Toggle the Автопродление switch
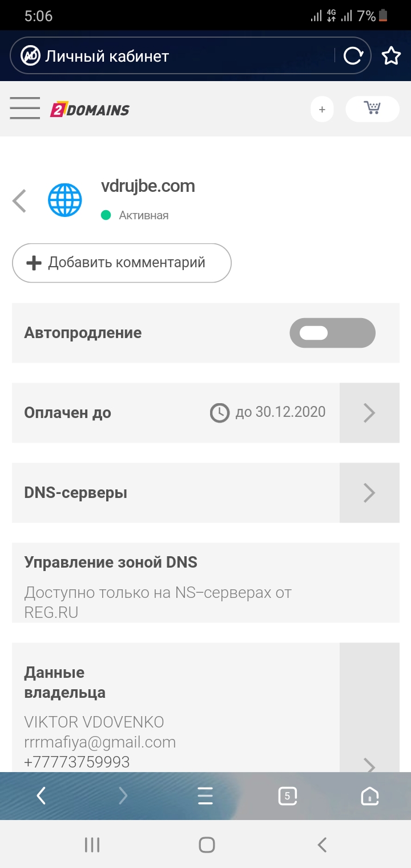411x868 pixels. coord(332,333)
